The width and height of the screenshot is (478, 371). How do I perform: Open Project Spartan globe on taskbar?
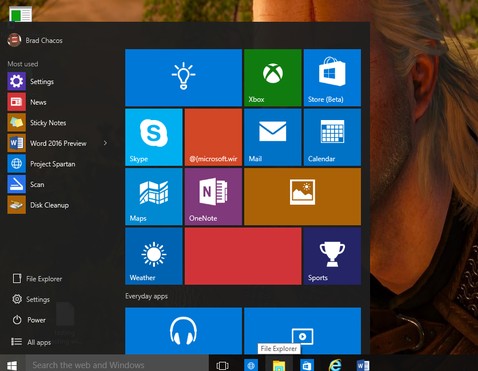[x=251, y=365]
